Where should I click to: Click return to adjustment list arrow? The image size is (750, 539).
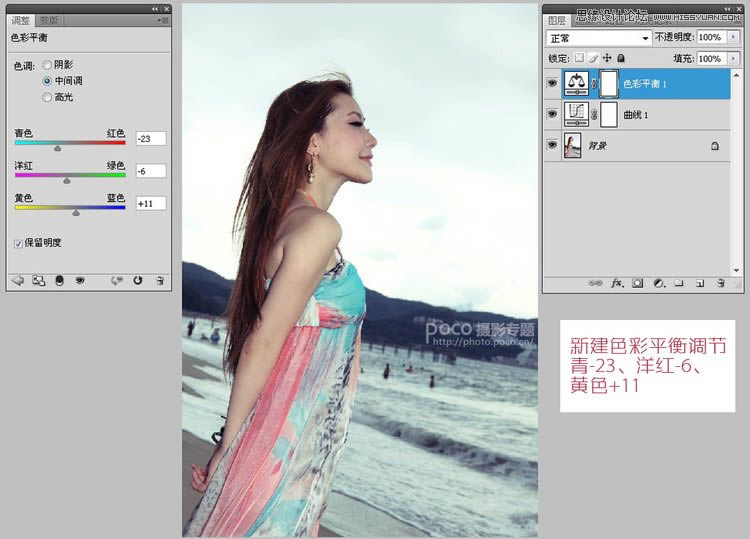coord(17,281)
